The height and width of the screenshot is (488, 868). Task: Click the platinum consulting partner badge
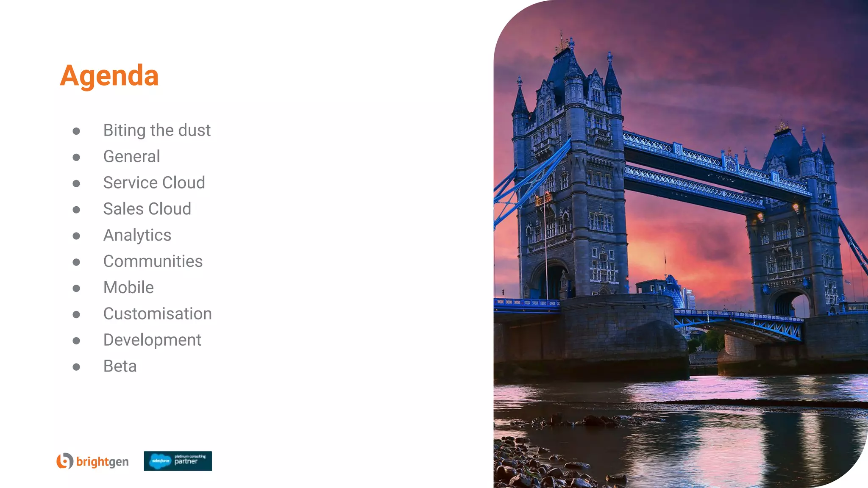click(178, 461)
